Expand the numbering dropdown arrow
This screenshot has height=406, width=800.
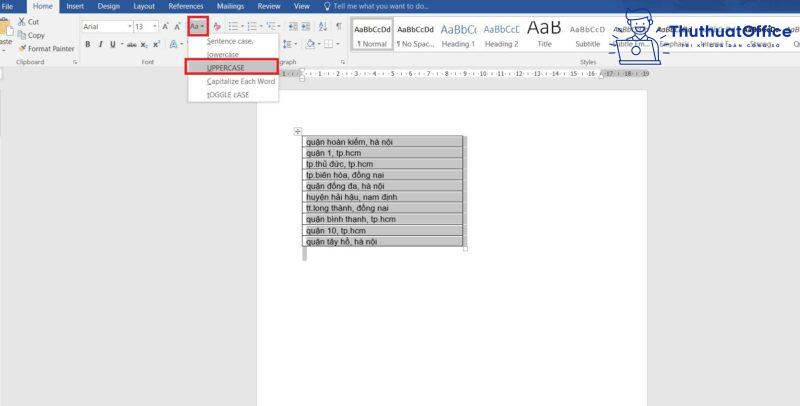(x=261, y=27)
